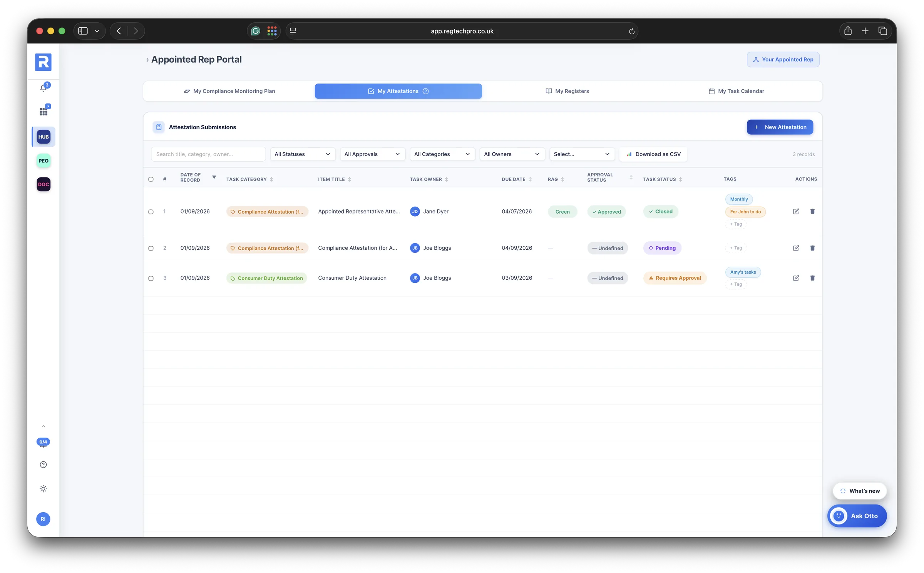Toggle the light/dark theme sun icon

pyautogui.click(x=44, y=489)
